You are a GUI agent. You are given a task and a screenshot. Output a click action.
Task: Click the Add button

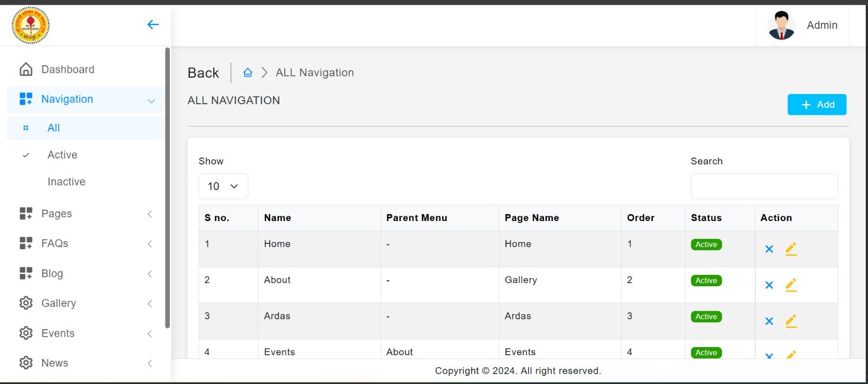click(816, 105)
